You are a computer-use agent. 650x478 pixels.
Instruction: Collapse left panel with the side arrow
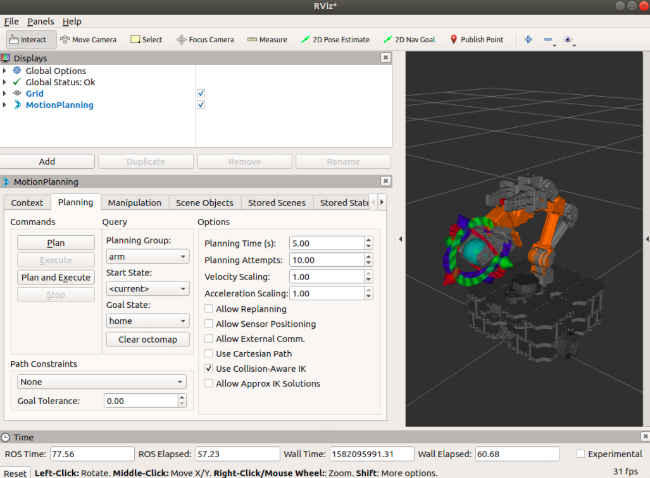[x=400, y=239]
